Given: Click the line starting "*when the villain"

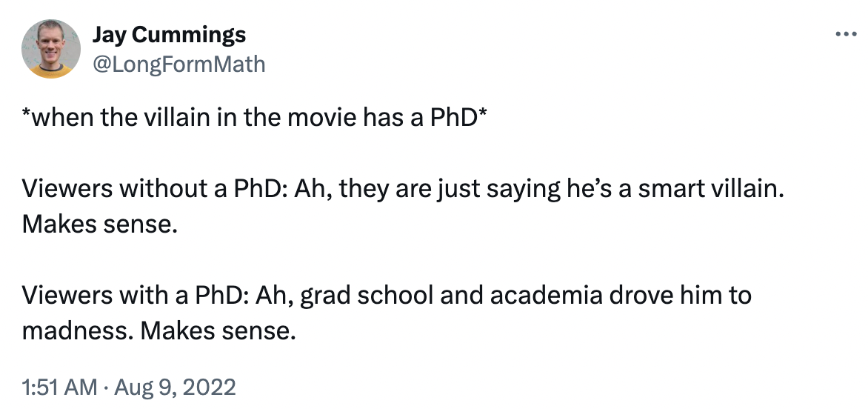Looking at the screenshot, I should point(253,119).
